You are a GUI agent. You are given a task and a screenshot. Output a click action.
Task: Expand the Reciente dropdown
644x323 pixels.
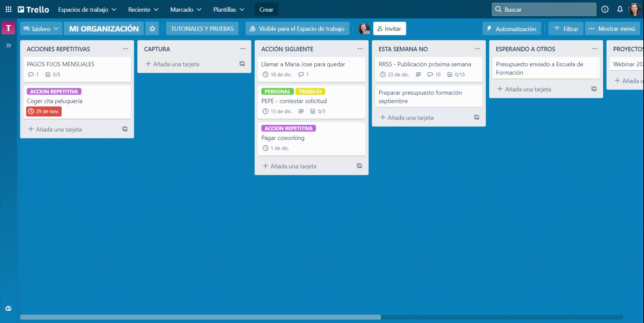(x=143, y=9)
